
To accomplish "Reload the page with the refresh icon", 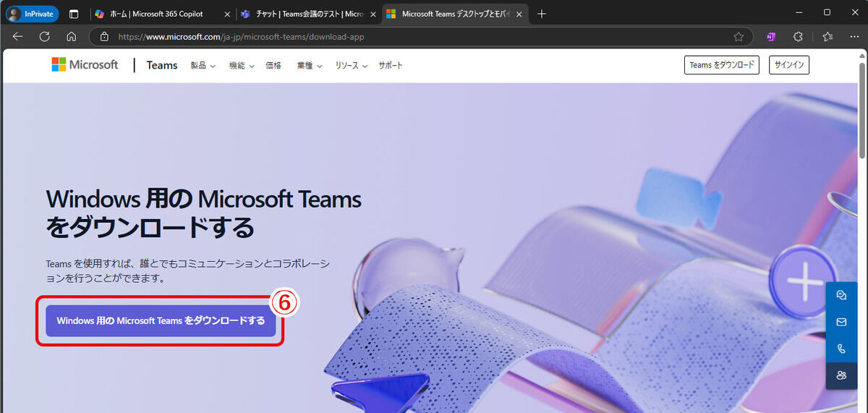I will click(x=44, y=36).
